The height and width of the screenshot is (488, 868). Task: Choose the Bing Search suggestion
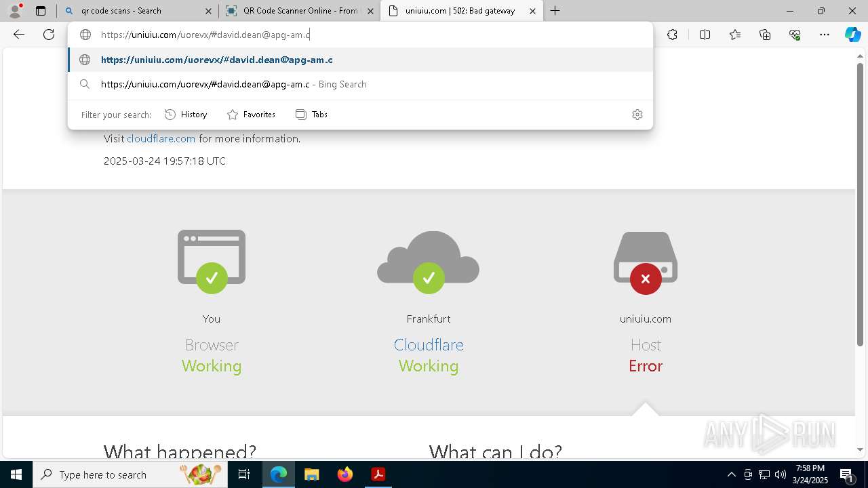click(360, 84)
